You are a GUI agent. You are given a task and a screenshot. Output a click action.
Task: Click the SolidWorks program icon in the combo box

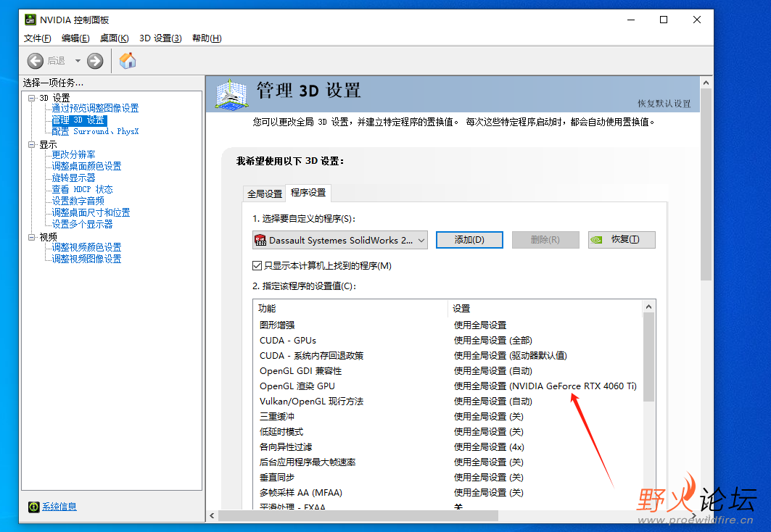[260, 240]
